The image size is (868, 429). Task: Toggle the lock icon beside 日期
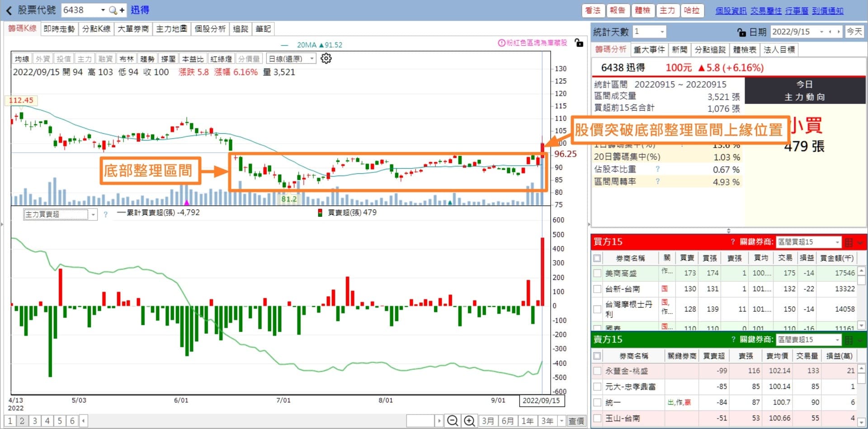pyautogui.click(x=741, y=32)
